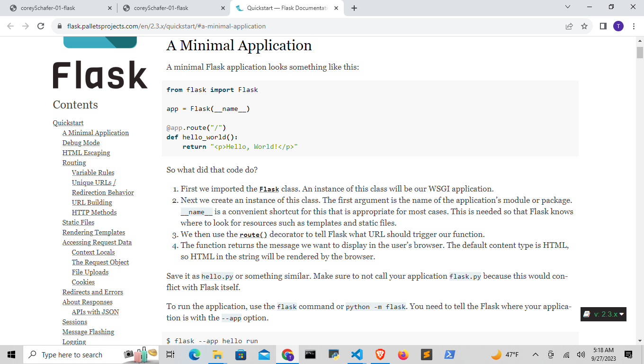Open Mail app from taskbar
This screenshot has height=364, width=644.
point(264,355)
